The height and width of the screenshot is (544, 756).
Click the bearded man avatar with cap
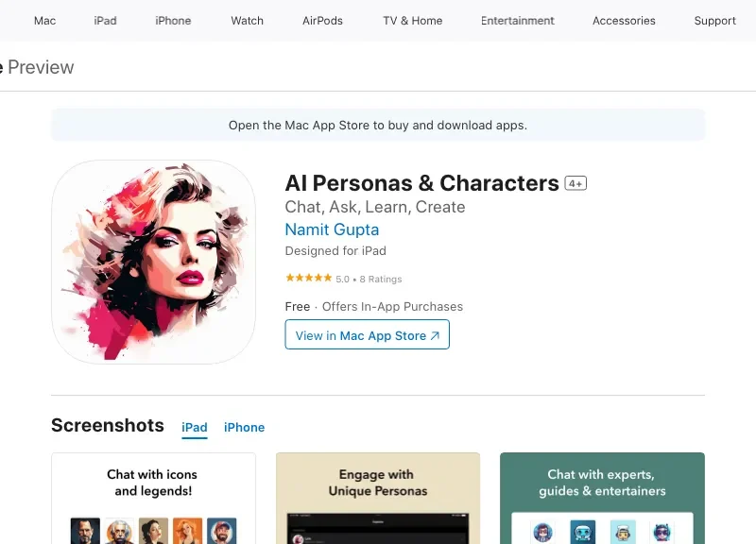coord(222,531)
